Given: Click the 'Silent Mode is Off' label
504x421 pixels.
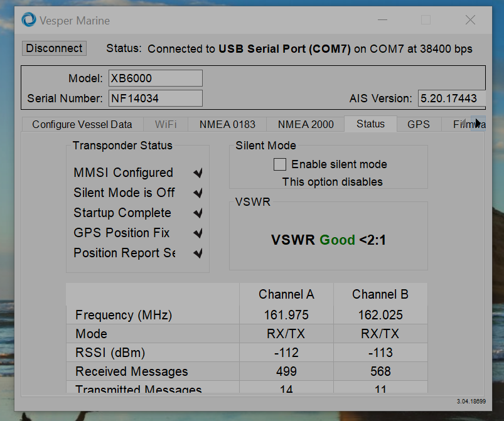Looking at the screenshot, I should [x=124, y=193].
